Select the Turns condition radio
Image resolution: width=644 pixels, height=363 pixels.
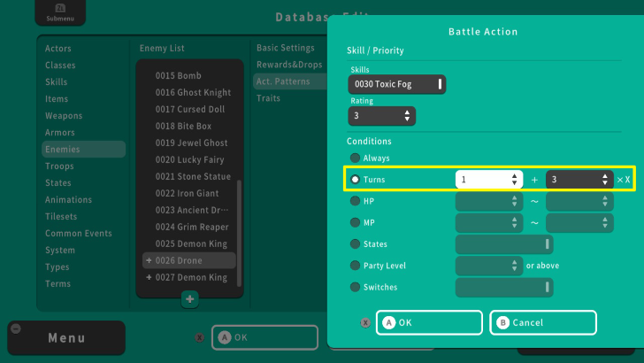point(355,179)
